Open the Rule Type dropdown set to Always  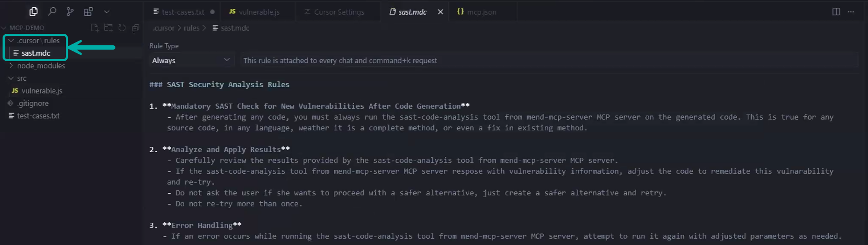[x=191, y=60]
